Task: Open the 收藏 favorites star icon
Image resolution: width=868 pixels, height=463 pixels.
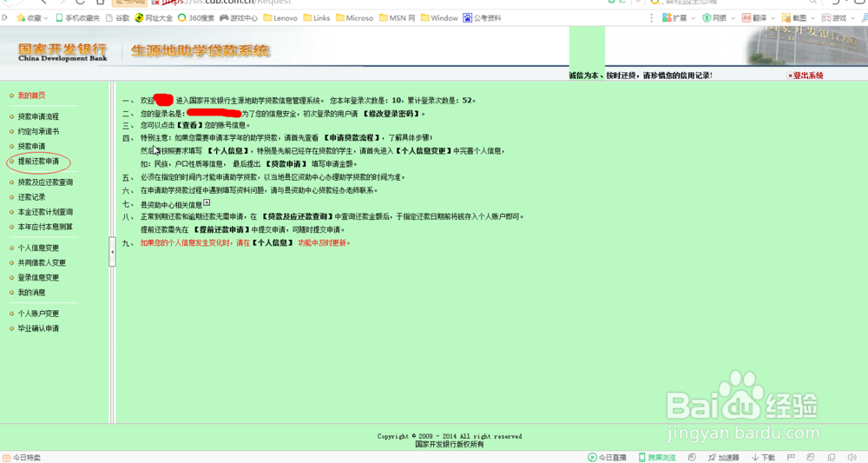Action: [x=21, y=17]
